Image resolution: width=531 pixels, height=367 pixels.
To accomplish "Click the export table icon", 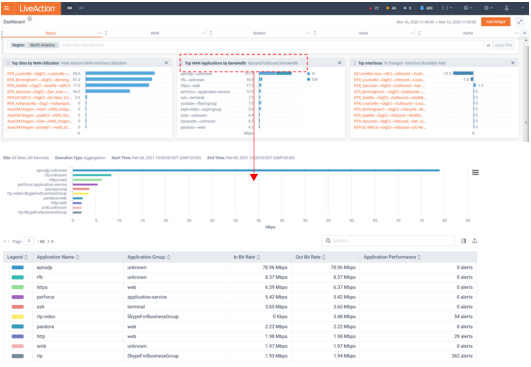I will tap(474, 241).
